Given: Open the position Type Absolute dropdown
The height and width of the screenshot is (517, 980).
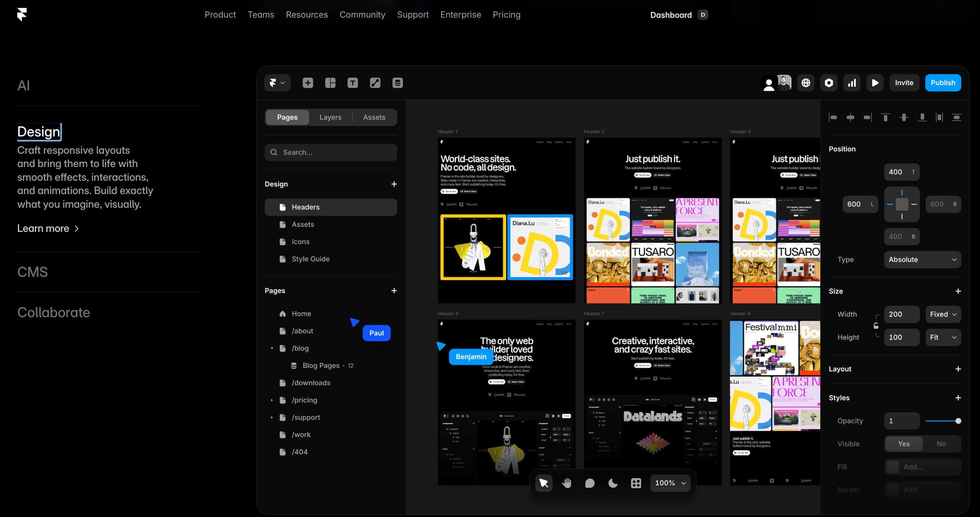Looking at the screenshot, I should [x=922, y=260].
